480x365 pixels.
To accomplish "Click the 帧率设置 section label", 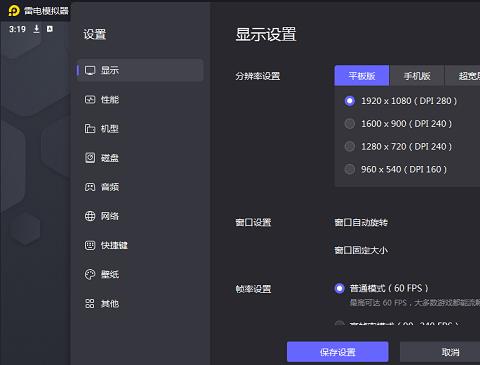I will [x=253, y=289].
